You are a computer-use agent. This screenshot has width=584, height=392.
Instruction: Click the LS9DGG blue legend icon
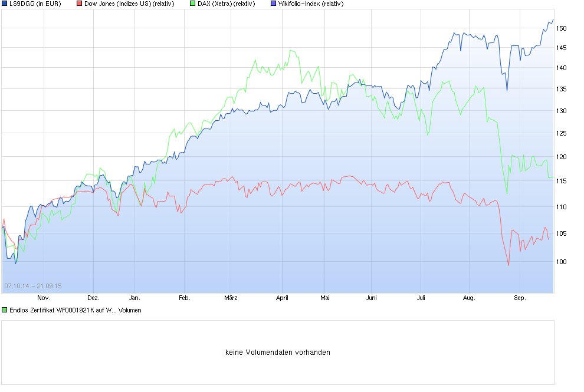(x=5, y=4)
